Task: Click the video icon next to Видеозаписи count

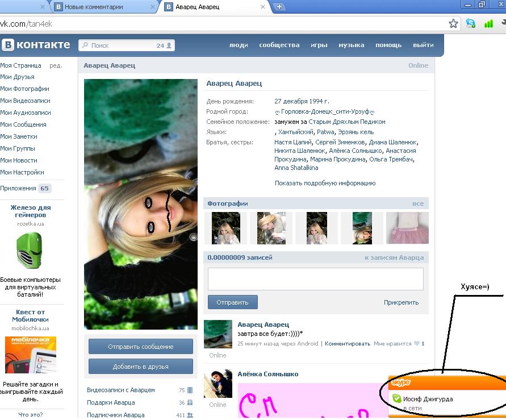Action: click(190, 390)
